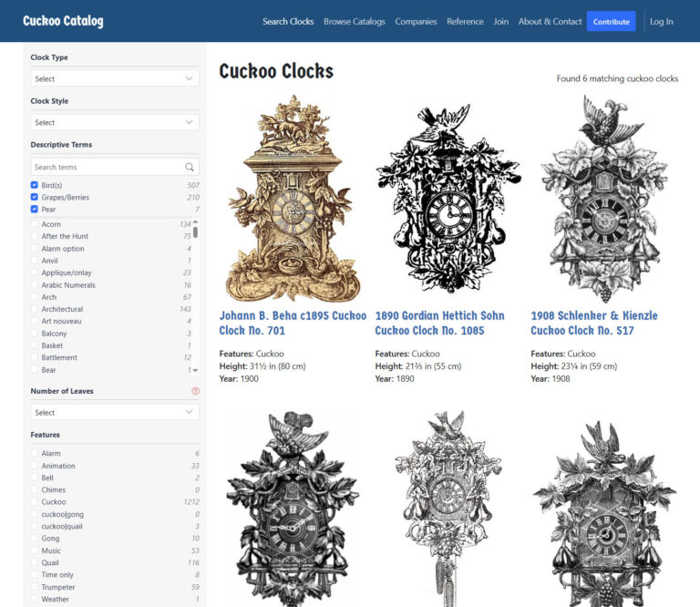Viewport: 700px width, 607px height.
Task: Click the Log In link
Action: pos(661,22)
